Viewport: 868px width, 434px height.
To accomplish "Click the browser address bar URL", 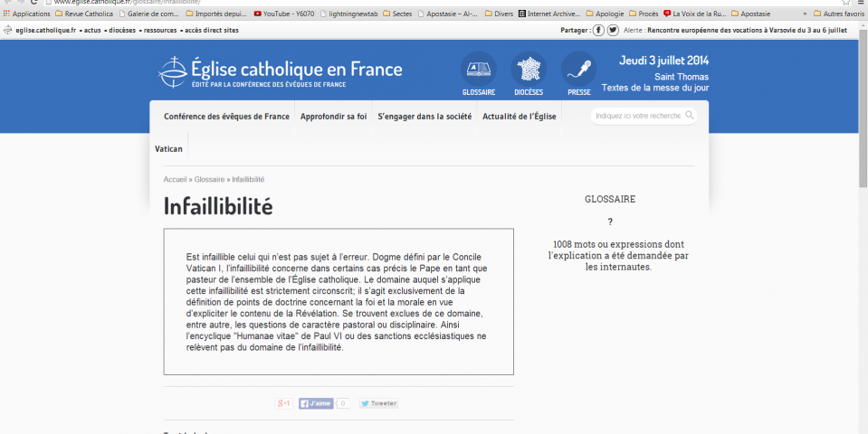I will (x=126, y=2).
